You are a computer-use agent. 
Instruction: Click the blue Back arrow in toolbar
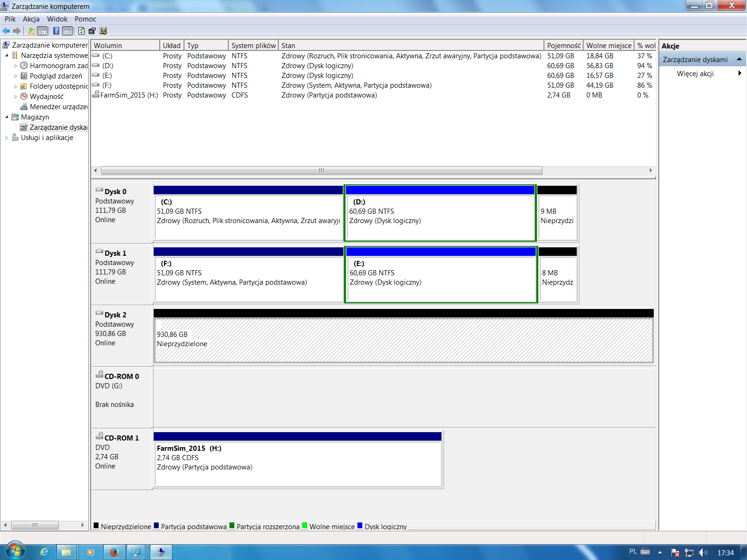(x=6, y=31)
